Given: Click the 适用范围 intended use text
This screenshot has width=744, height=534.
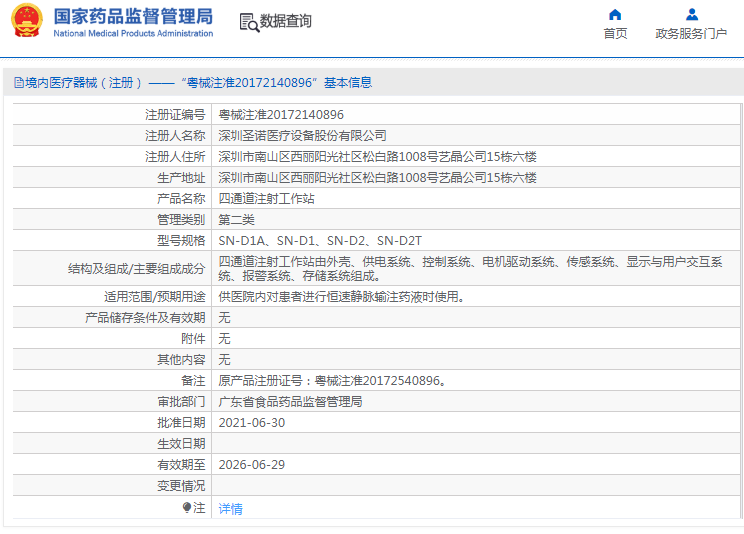Looking at the screenshot, I should 341,297.
